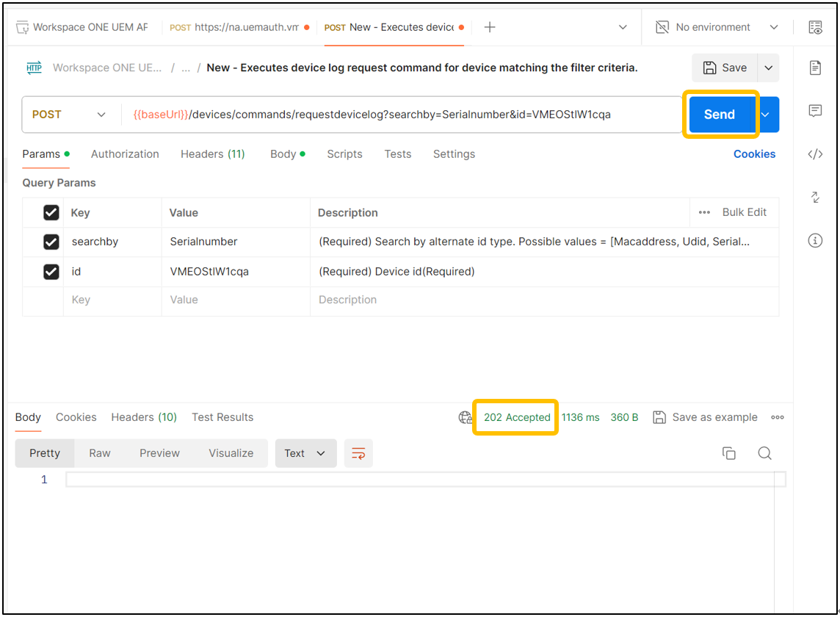Click the empty Description placeholder cell
This screenshot has width=840, height=617.
pos(544,300)
